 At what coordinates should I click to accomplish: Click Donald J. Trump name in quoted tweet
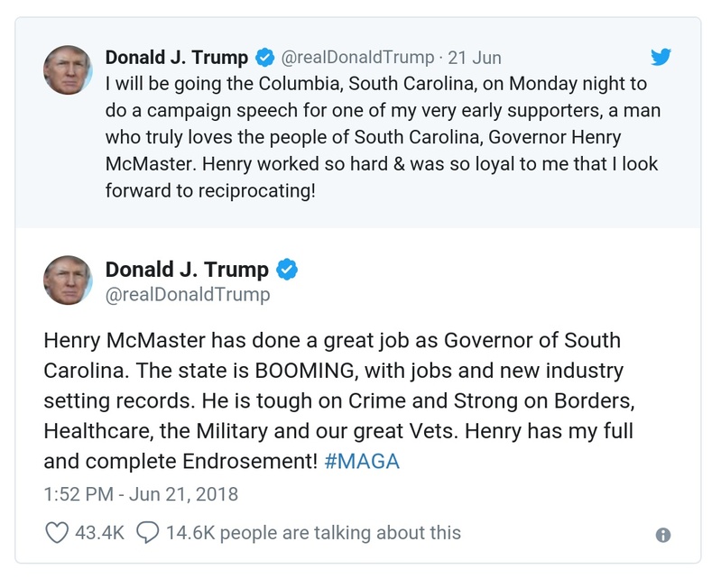[x=177, y=58]
